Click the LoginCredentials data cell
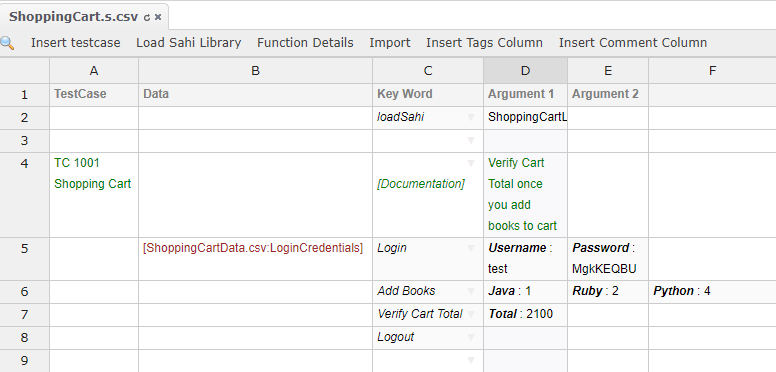 tap(255, 259)
